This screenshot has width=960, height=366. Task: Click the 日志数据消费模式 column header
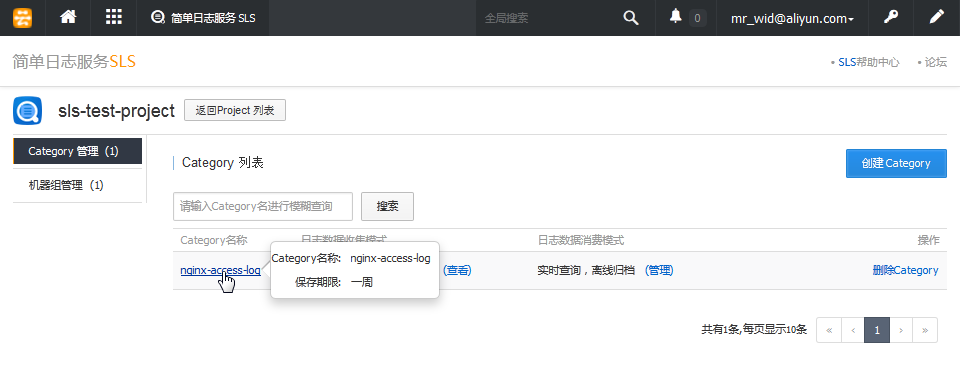click(x=581, y=240)
